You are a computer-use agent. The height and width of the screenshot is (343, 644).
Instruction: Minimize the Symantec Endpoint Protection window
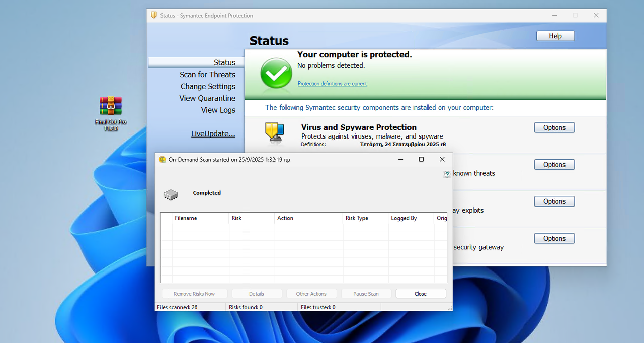click(x=554, y=15)
